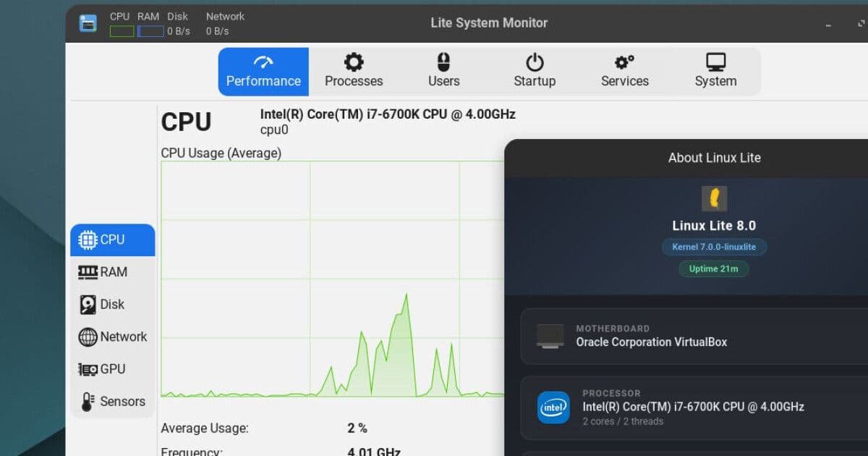Click Oracle Corporation VirtualBox text
Screen dimensions: 868x456
pyautogui.click(x=652, y=342)
